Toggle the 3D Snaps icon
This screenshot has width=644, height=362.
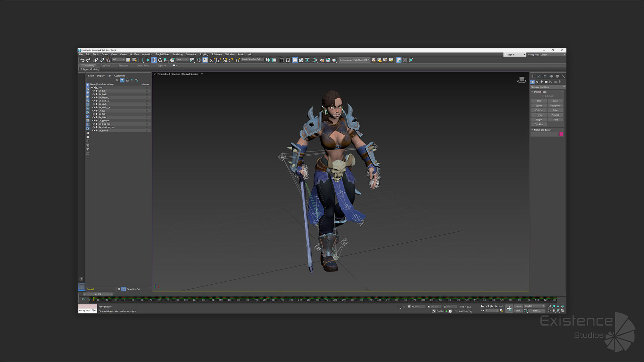click(212, 60)
